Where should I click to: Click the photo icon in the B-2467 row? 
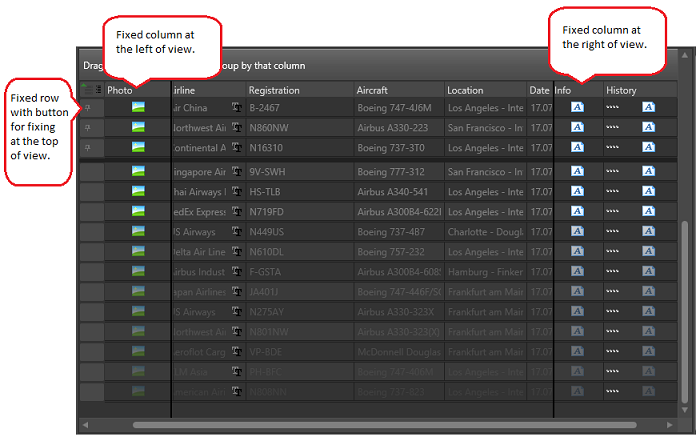click(x=138, y=107)
